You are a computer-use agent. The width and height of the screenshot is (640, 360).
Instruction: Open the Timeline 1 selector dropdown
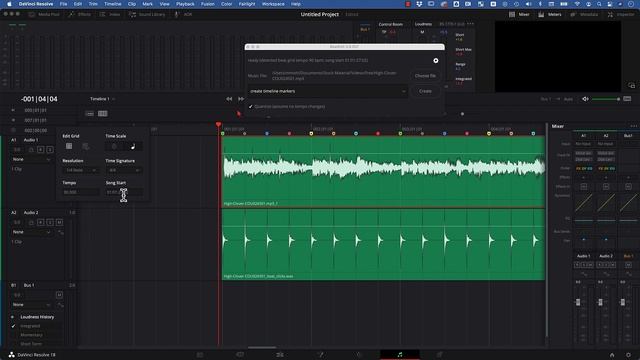point(102,99)
